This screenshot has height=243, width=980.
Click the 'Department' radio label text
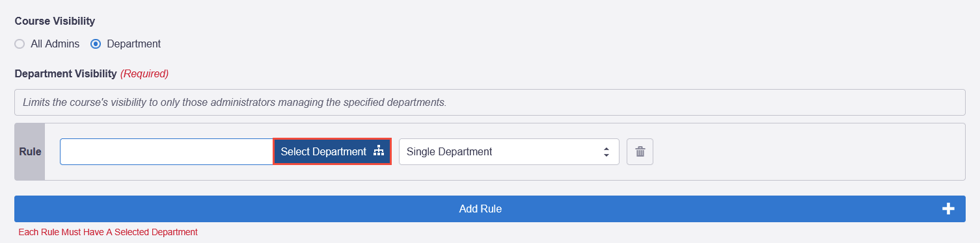coord(133,44)
